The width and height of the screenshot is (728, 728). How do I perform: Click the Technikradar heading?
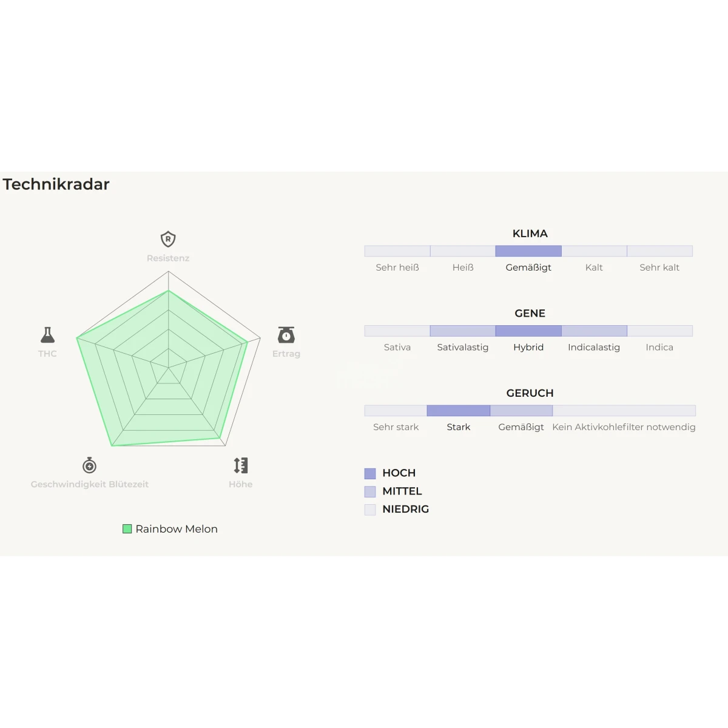(x=56, y=184)
